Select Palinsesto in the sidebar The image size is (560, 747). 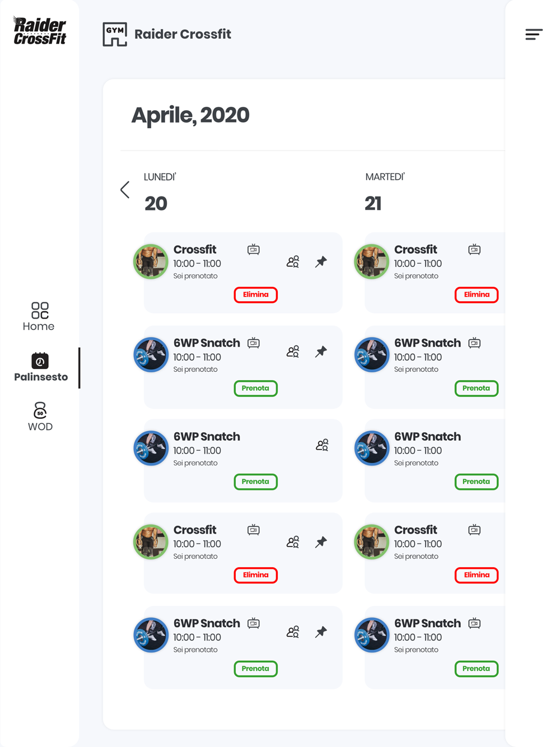click(40, 367)
